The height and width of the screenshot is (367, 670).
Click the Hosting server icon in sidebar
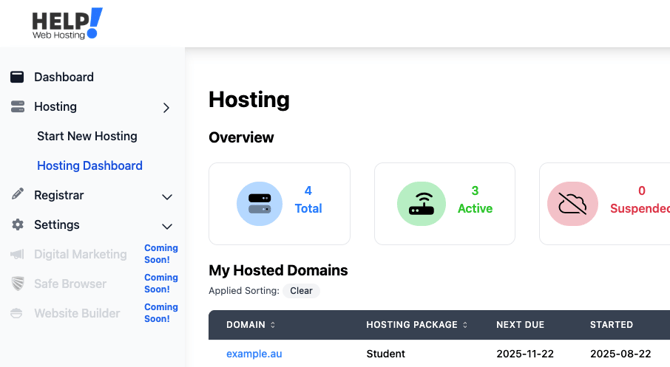pyautogui.click(x=18, y=106)
